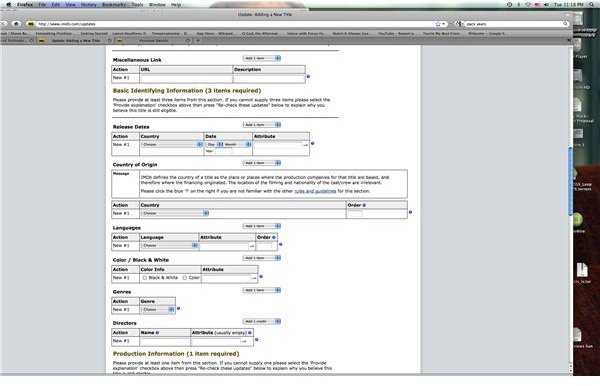Screen dimensions: 600x386
Task: Open the Apple menu icon
Action: pos(8,5)
